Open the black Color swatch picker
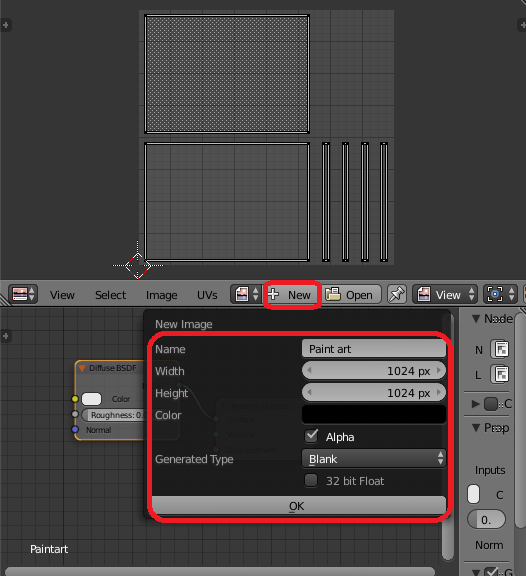Screen dimensions: 526x576 [x=374, y=414]
